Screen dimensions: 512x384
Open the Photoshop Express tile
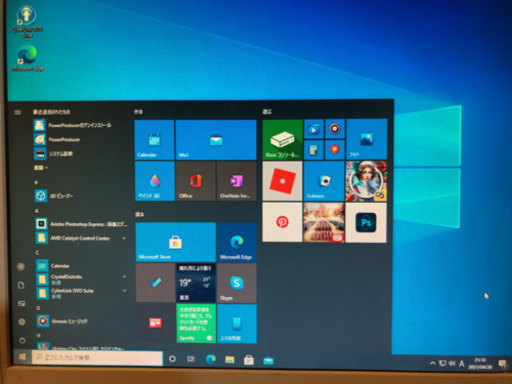point(366,222)
